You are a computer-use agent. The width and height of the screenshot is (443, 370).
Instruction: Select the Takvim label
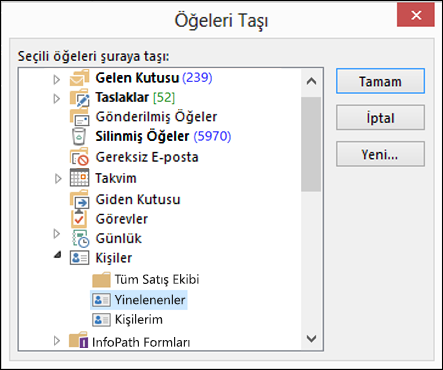click(x=116, y=178)
